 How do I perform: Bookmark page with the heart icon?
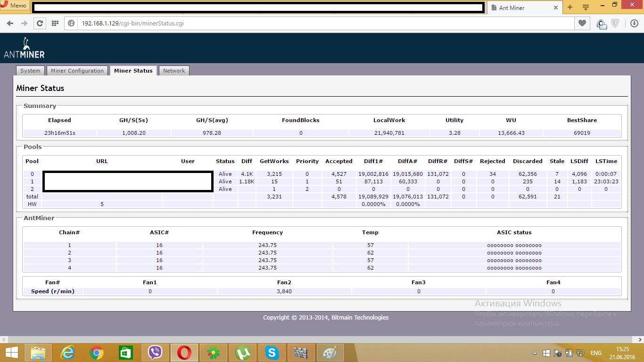[582, 23]
